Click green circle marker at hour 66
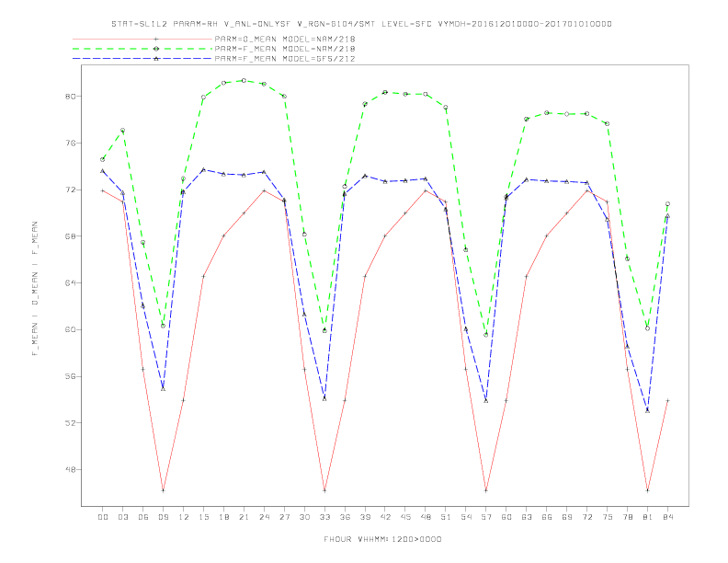 547,113
